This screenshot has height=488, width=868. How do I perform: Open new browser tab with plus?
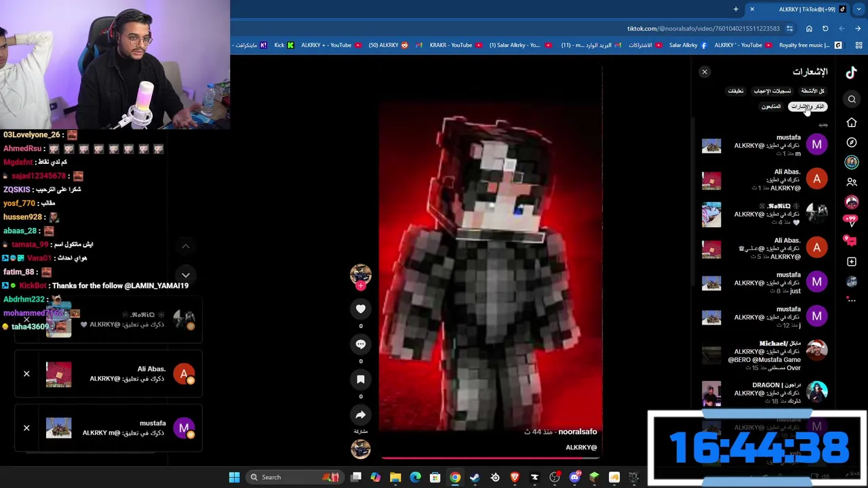pyautogui.click(x=736, y=9)
